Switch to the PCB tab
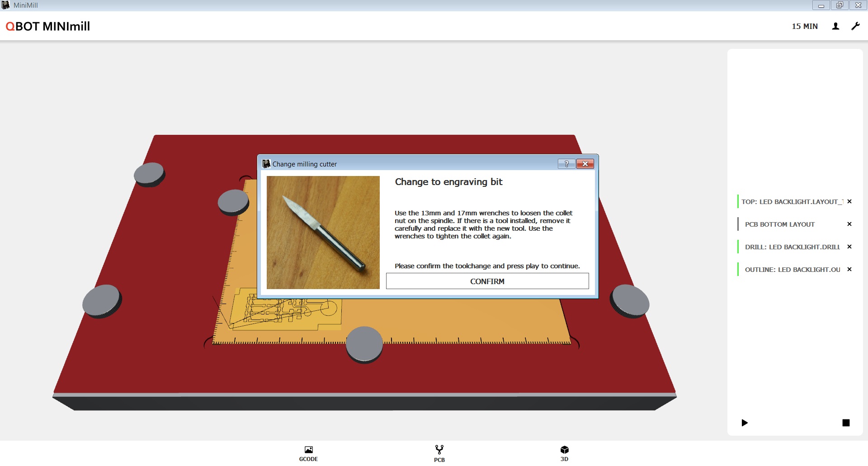Screen dimensions: 868x466 click(439, 453)
